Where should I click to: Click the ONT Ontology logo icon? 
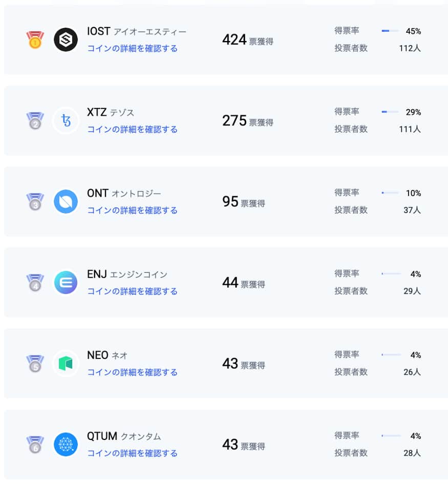(66, 202)
